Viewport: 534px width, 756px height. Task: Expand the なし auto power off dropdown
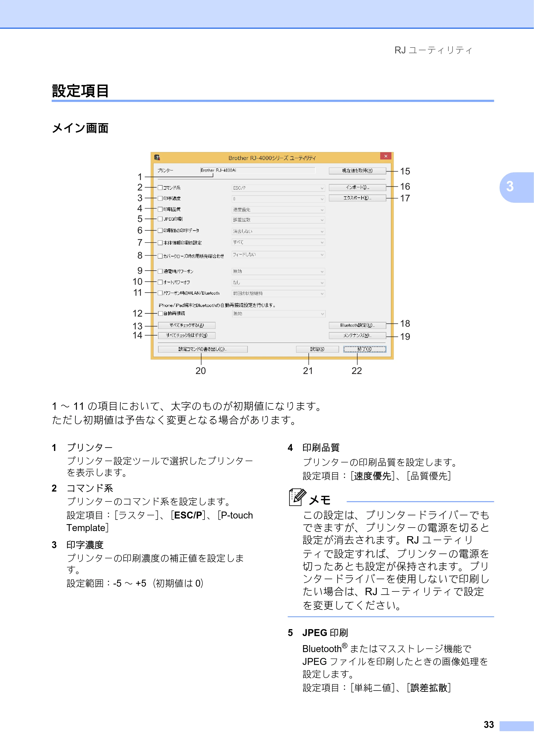[x=278, y=283]
